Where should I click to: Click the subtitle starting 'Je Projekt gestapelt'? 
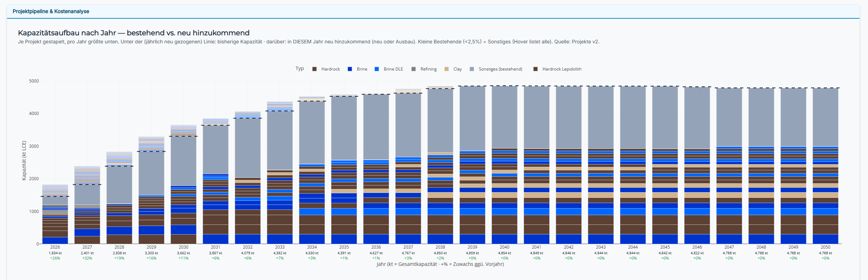coord(308,42)
